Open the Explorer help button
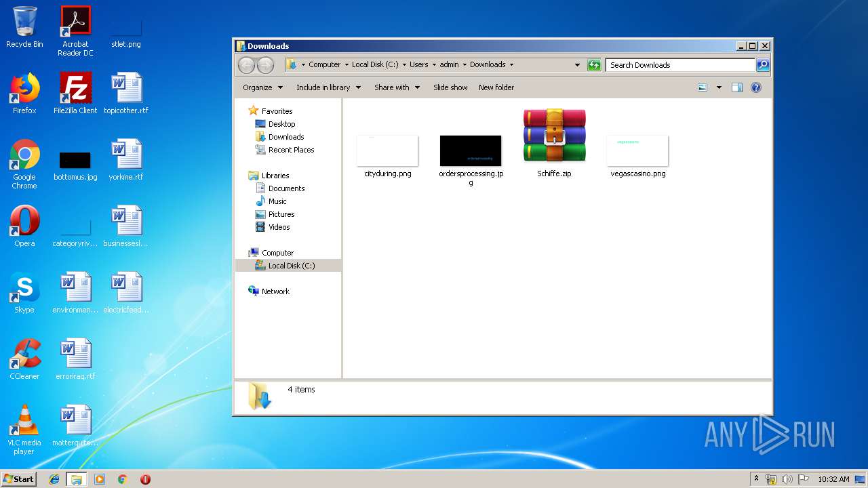 tap(756, 87)
